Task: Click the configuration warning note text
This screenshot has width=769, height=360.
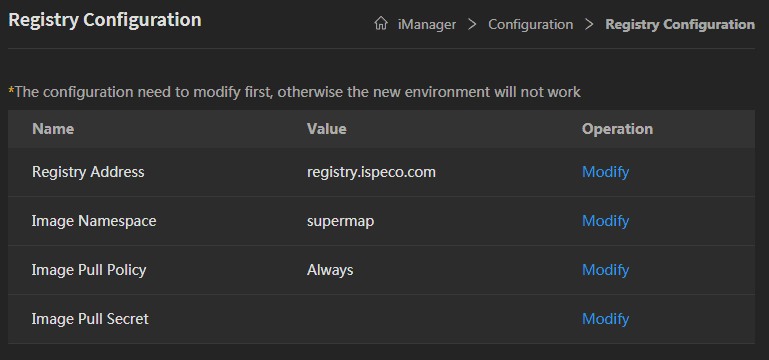Action: coord(295,92)
